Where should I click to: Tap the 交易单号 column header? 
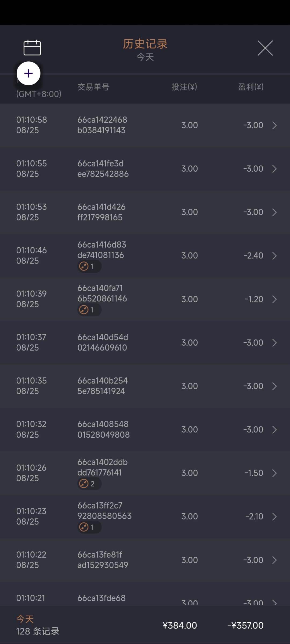(x=93, y=87)
